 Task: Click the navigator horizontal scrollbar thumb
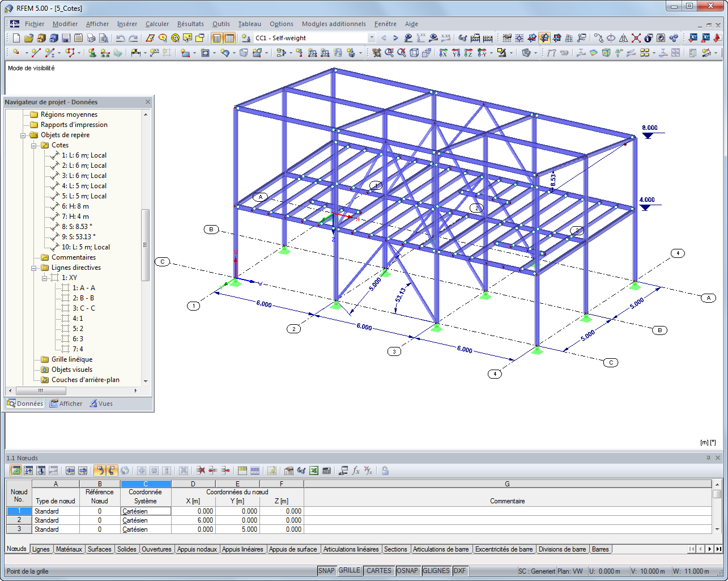(40, 391)
